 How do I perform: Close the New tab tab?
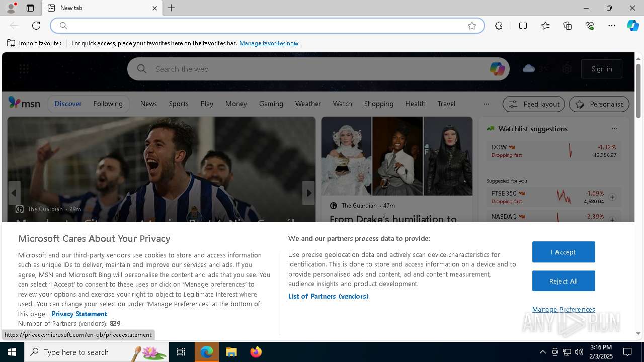(154, 8)
